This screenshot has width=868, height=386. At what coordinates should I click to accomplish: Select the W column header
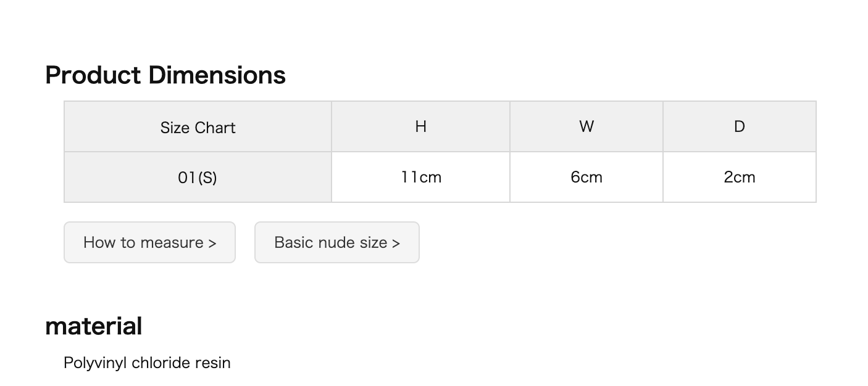(586, 126)
